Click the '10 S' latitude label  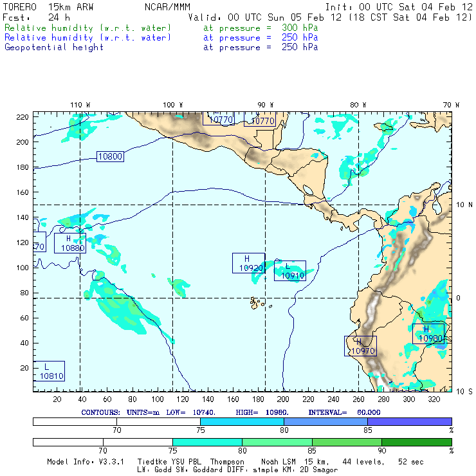pyautogui.click(x=464, y=392)
